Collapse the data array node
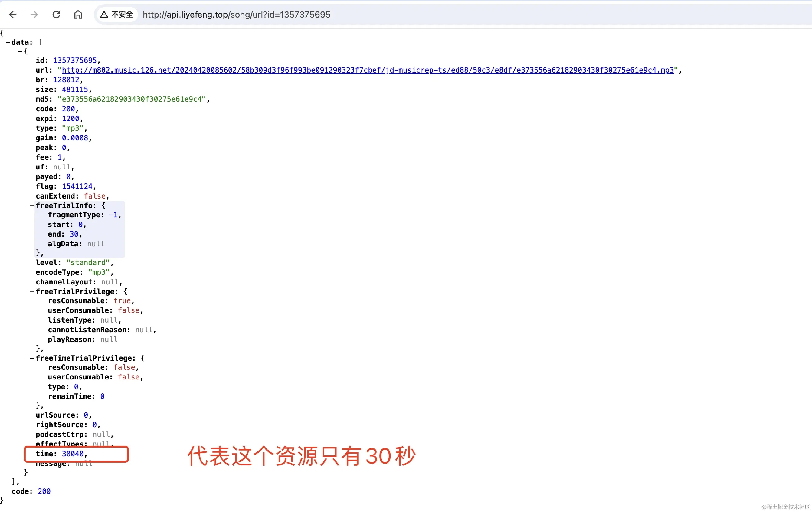 (x=8, y=42)
